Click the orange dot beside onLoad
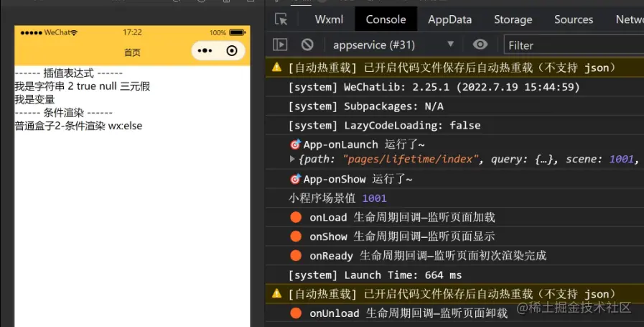 click(296, 217)
